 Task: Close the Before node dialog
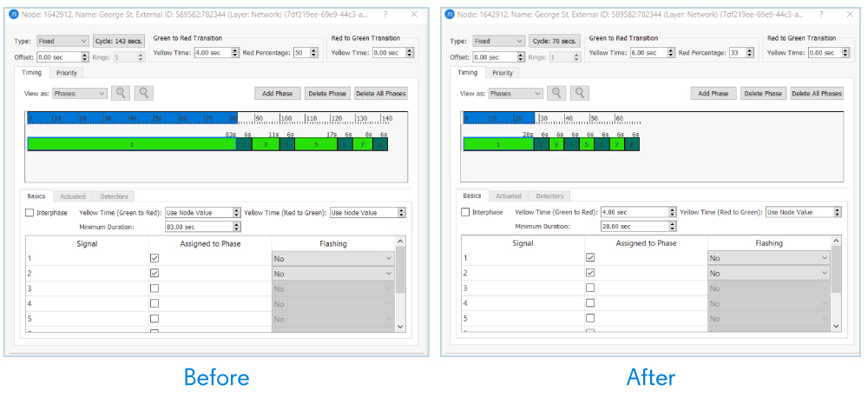(414, 15)
